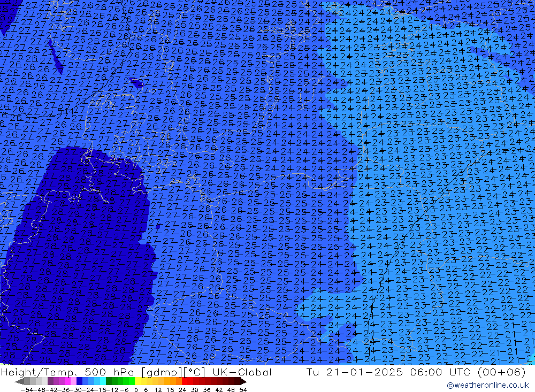Click the dark maroon right arrow end of the colour scale
This screenshot has width=535, height=392.
point(243,381)
